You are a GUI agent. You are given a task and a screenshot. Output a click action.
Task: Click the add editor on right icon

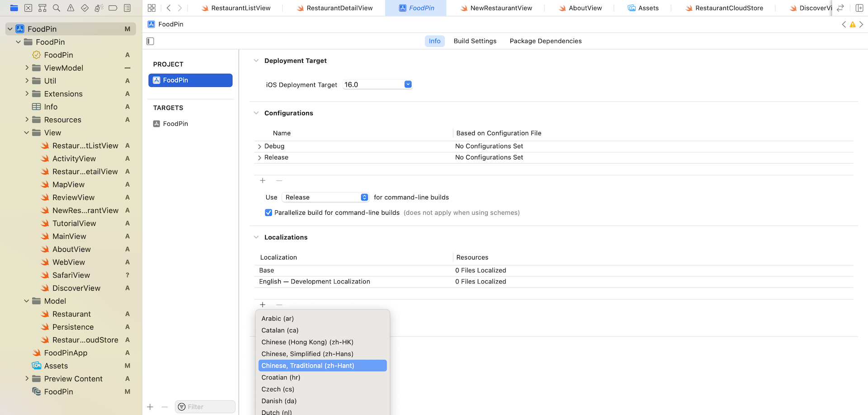click(859, 8)
